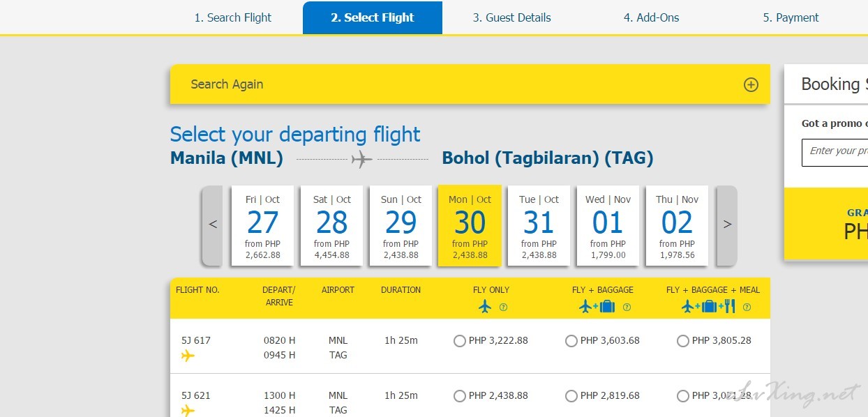Go to the 1. Search Flight step
The image size is (868, 417).
(x=233, y=17)
